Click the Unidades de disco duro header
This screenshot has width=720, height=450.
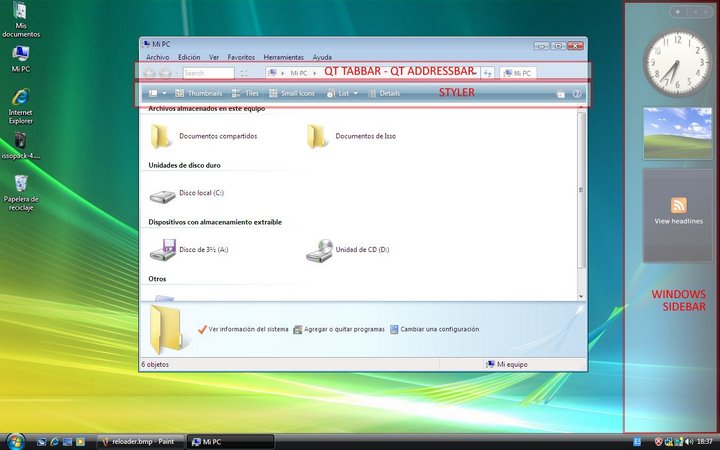184,165
